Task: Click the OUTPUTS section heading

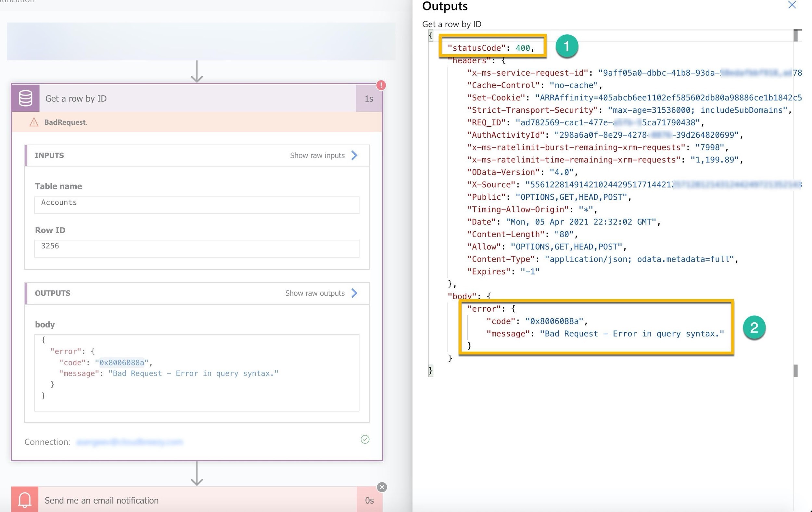Action: 53,293
